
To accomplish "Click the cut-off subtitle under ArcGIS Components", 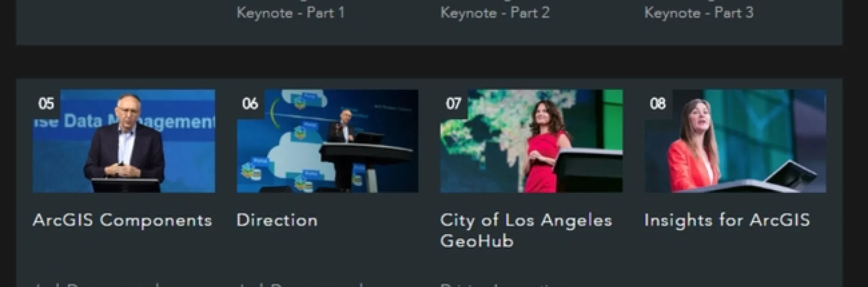I will (x=99, y=284).
